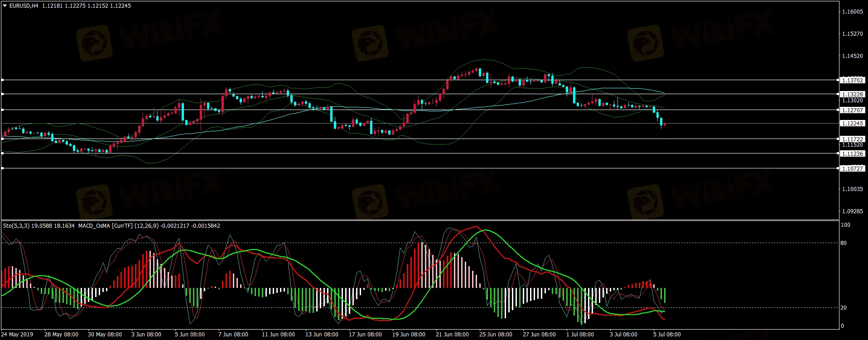Click the 21 Jun 08:00 time label
Screen dimensions: 868x340
pyautogui.click(x=452, y=335)
